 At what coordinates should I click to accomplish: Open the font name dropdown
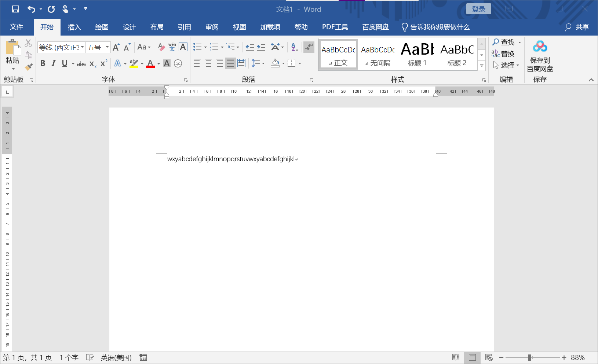tap(83, 47)
